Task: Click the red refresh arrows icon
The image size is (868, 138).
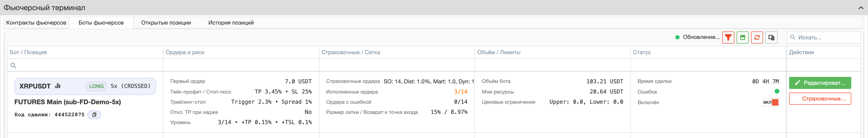Action: tap(757, 37)
